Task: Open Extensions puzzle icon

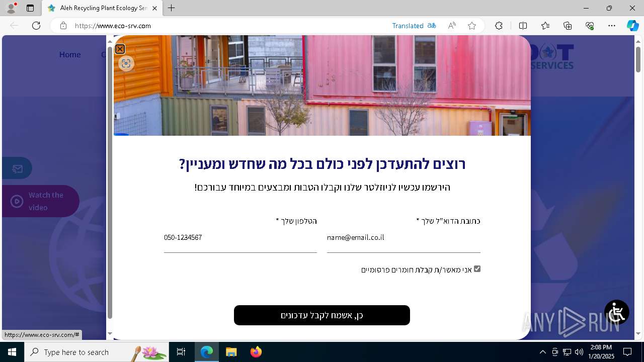Action: coord(499,26)
